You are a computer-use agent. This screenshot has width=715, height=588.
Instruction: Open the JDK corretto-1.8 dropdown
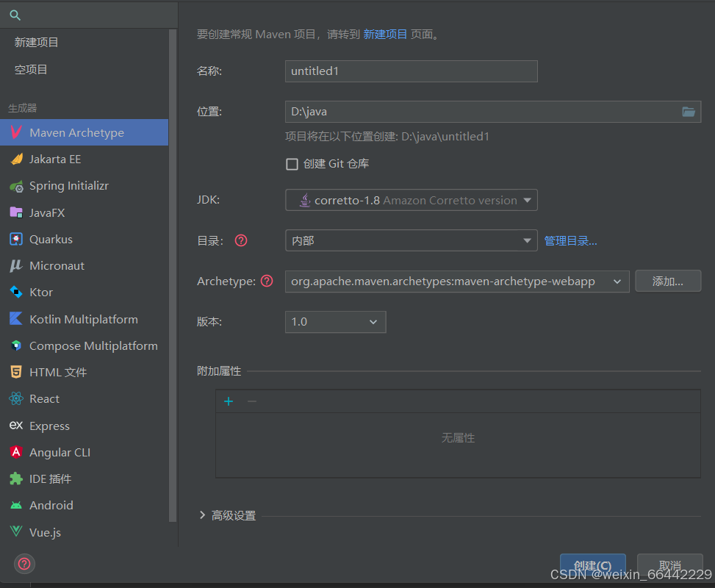coord(412,200)
